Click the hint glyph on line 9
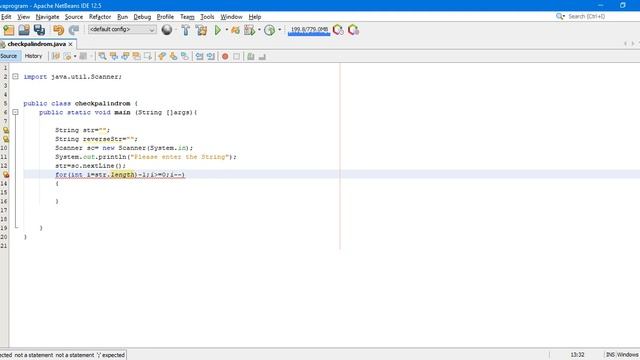 click(x=6, y=139)
